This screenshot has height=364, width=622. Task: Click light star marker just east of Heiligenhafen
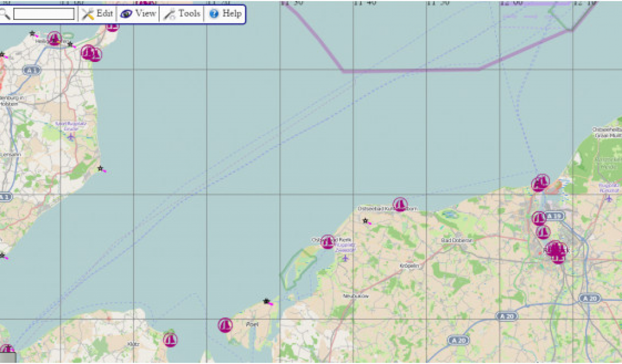point(70,44)
